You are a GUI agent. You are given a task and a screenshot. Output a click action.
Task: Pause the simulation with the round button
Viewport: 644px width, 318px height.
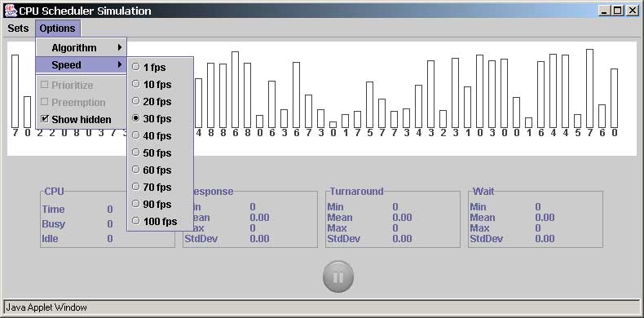coord(338,277)
